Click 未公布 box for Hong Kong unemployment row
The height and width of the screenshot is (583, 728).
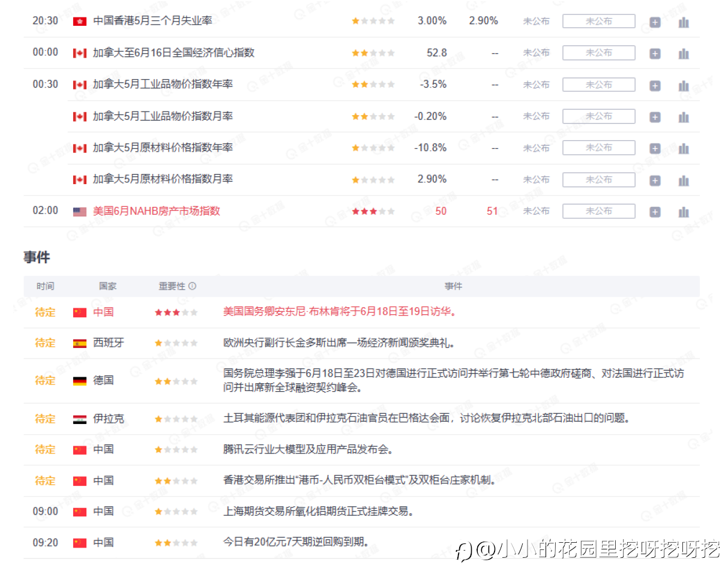point(598,21)
